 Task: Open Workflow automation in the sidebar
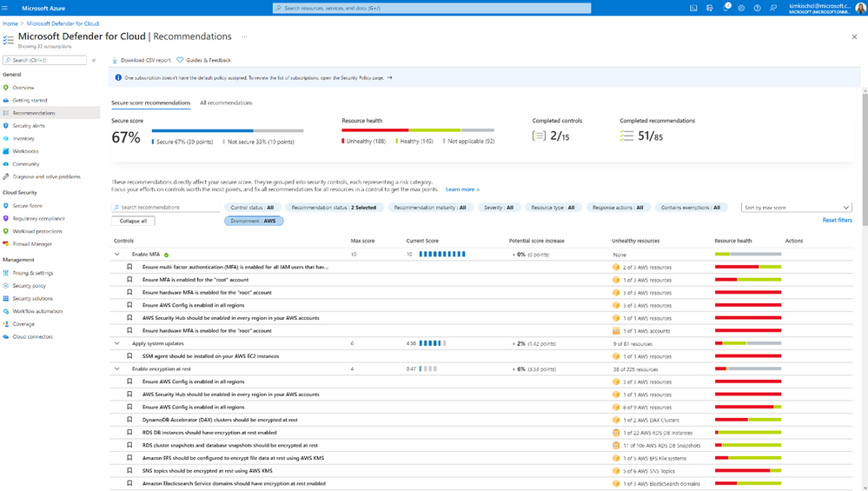[x=37, y=311]
